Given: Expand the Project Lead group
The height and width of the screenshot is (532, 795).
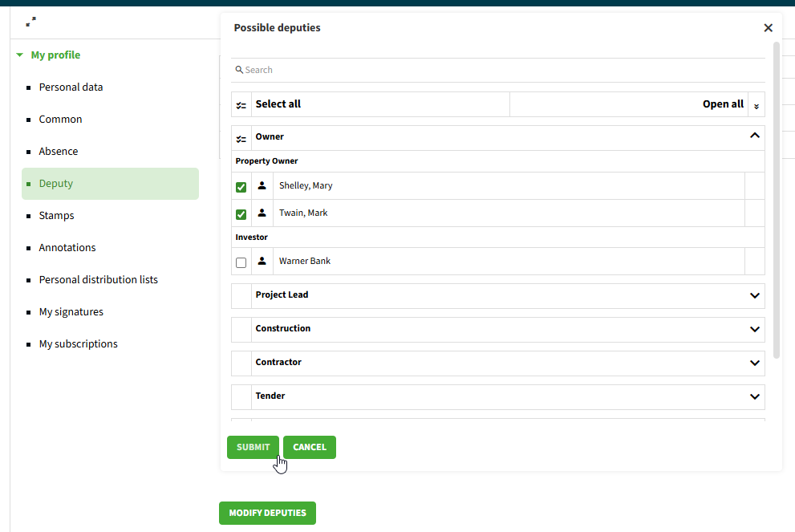Looking at the screenshot, I should pos(754,295).
